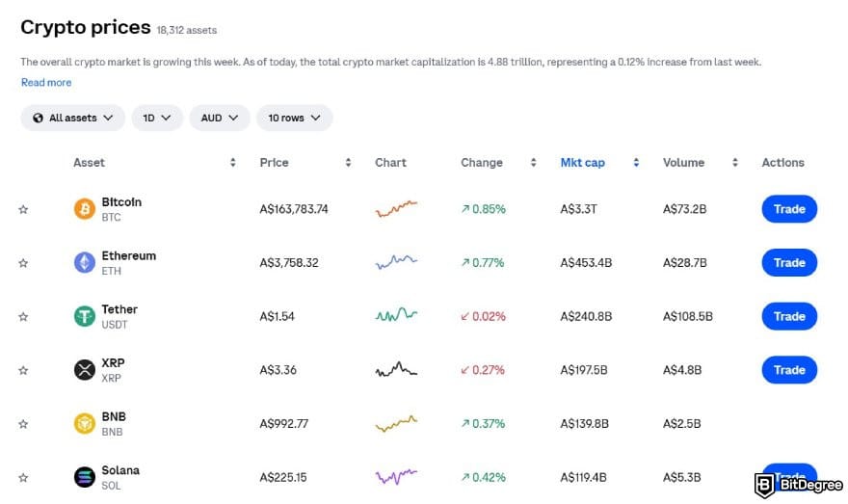The width and height of the screenshot is (848, 504).
Task: Click Bitcoin's A$3.3T market cap
Action: tap(579, 209)
